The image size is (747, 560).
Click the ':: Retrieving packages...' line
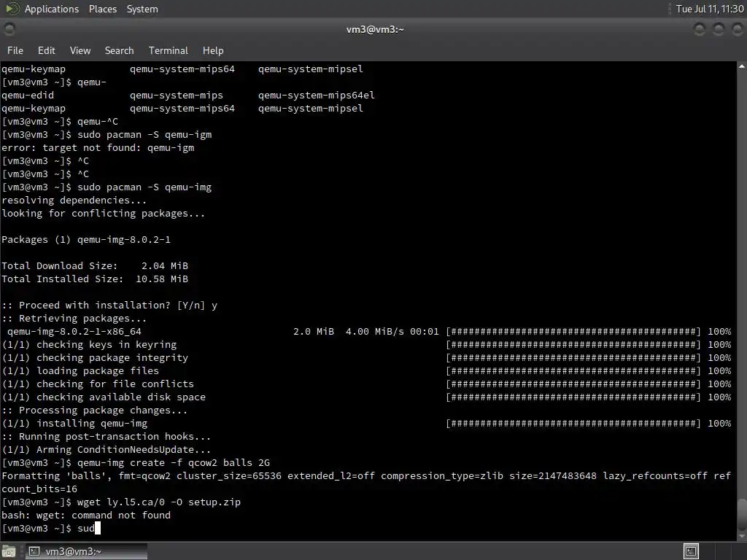(x=74, y=318)
